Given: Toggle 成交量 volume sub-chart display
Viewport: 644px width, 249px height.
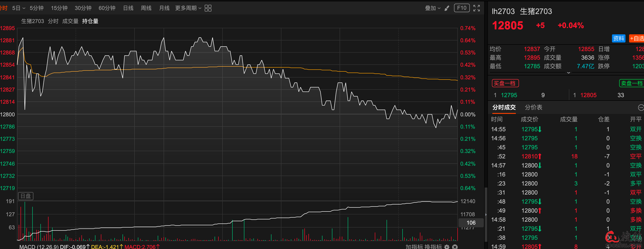Looking at the screenshot, I should click(x=70, y=21).
